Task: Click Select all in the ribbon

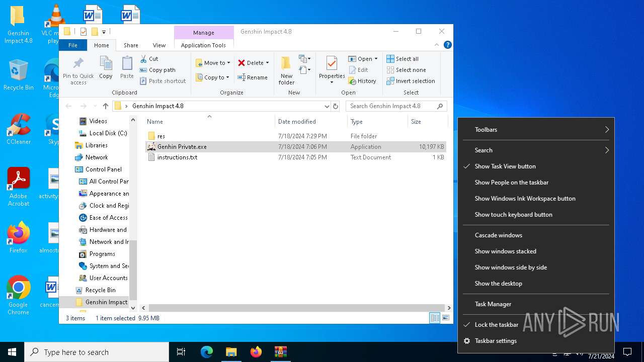Action: 403,59
